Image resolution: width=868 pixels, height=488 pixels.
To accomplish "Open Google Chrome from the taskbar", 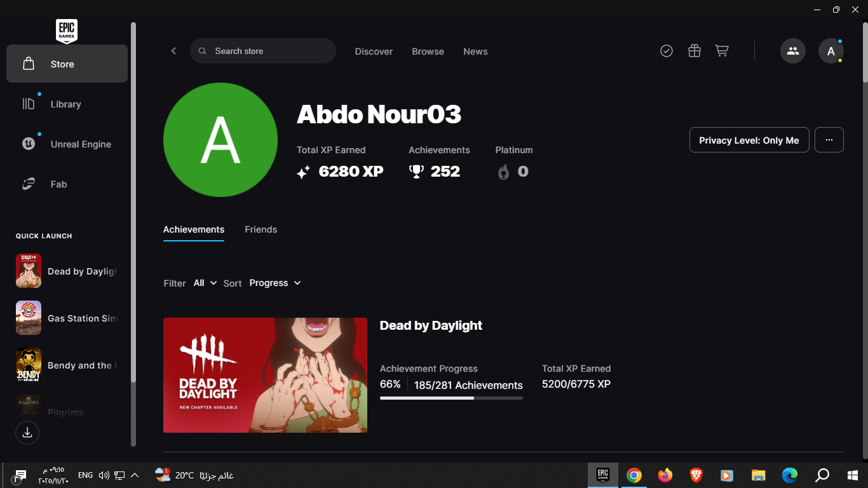I will 633,475.
